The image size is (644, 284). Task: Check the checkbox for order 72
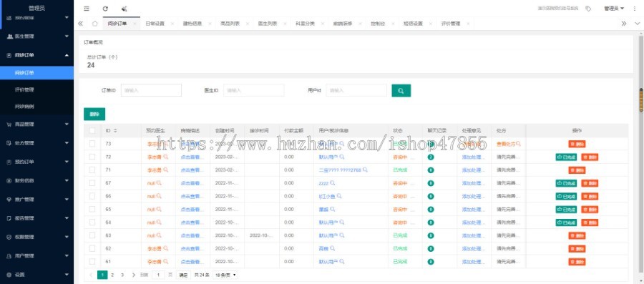click(92, 157)
